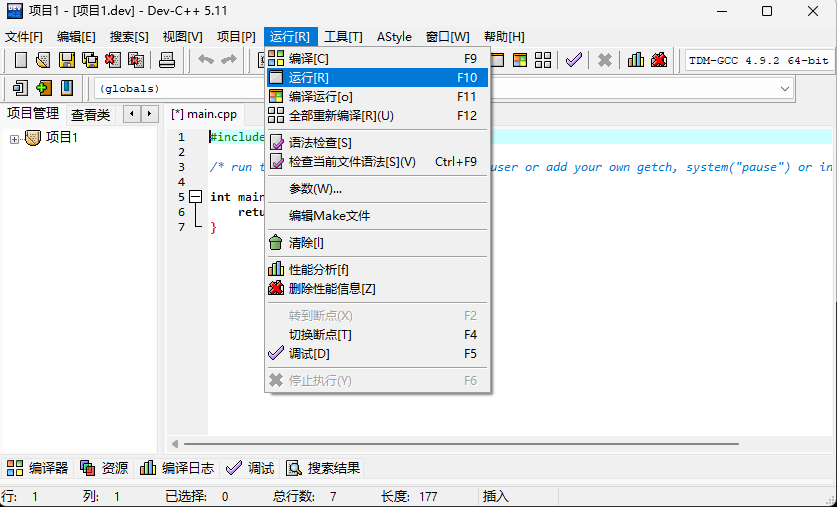Click the green plus Toggle Bookmark icon
837x507 pixels.
[44, 88]
